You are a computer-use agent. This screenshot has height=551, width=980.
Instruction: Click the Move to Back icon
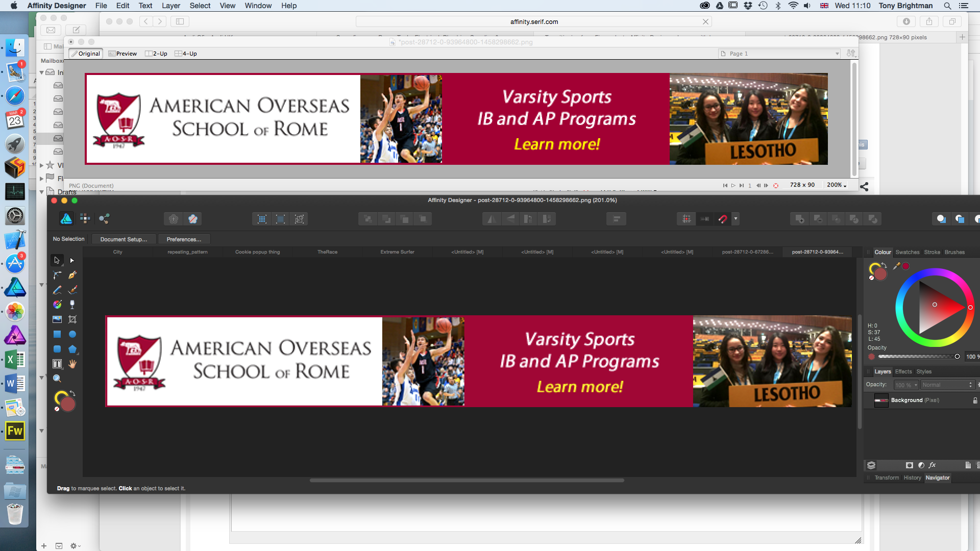(x=367, y=219)
